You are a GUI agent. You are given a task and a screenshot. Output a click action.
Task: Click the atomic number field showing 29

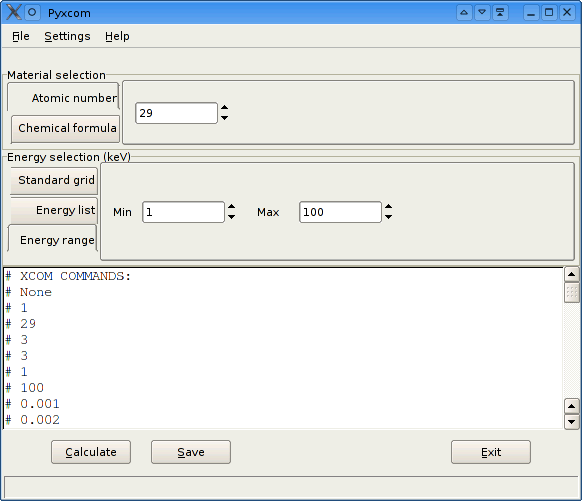176,113
